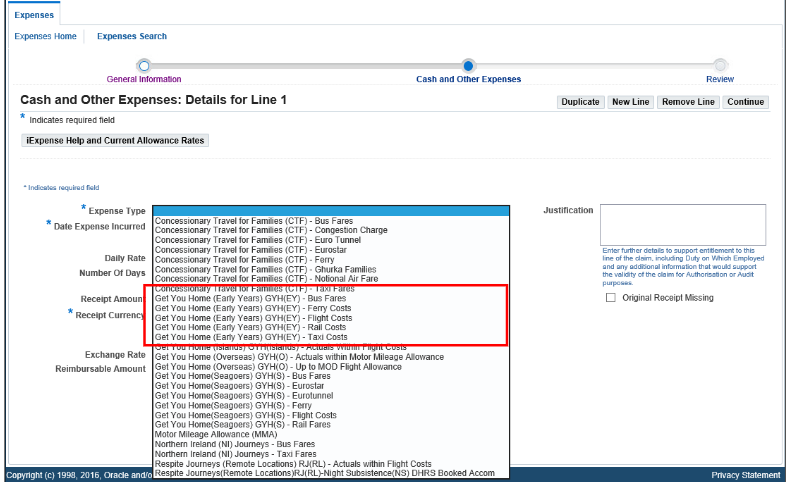The height and width of the screenshot is (482, 786).
Task: Go to Expenses Home link
Action: click(x=45, y=36)
